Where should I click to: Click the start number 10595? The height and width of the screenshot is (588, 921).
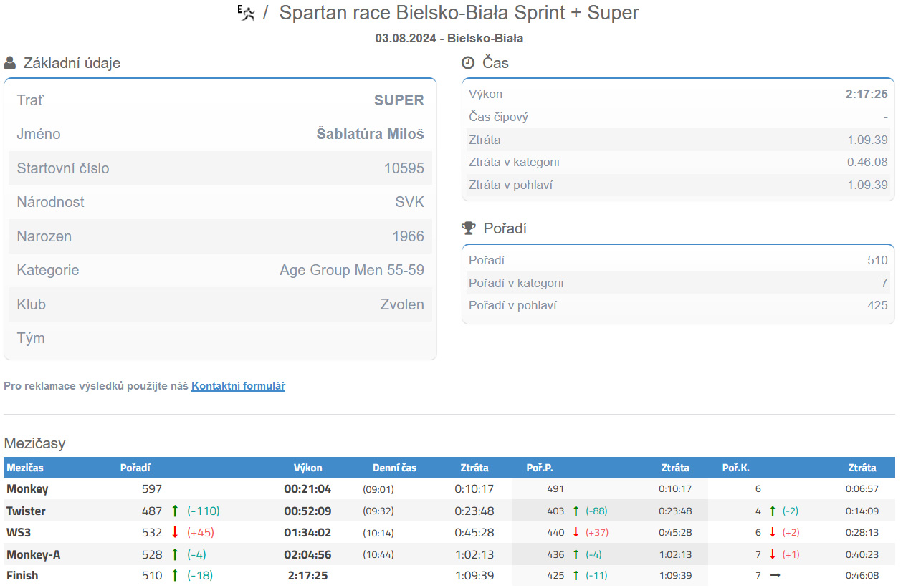pyautogui.click(x=404, y=168)
